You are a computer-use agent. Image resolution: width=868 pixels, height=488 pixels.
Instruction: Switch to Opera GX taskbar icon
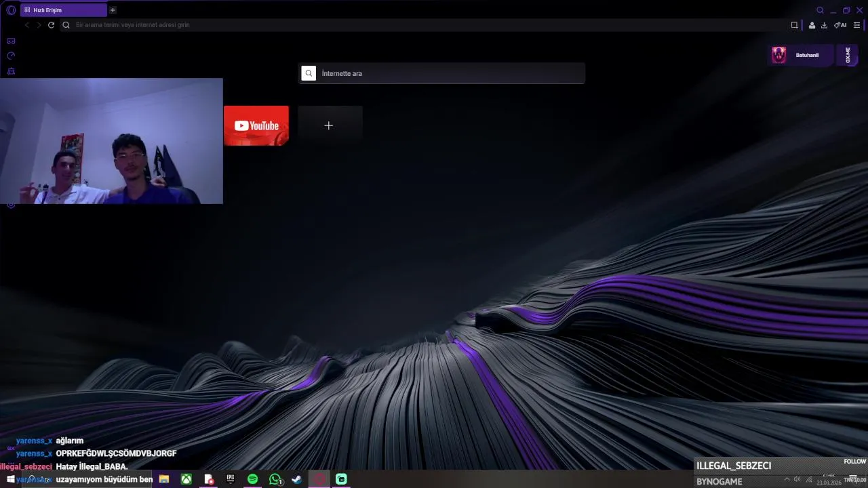coord(319,479)
